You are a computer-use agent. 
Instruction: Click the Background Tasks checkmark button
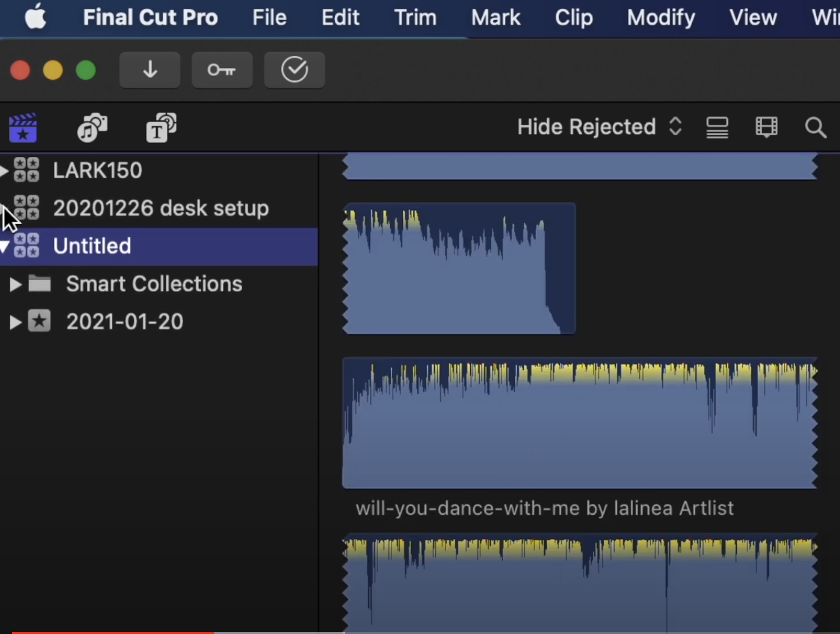[294, 70]
